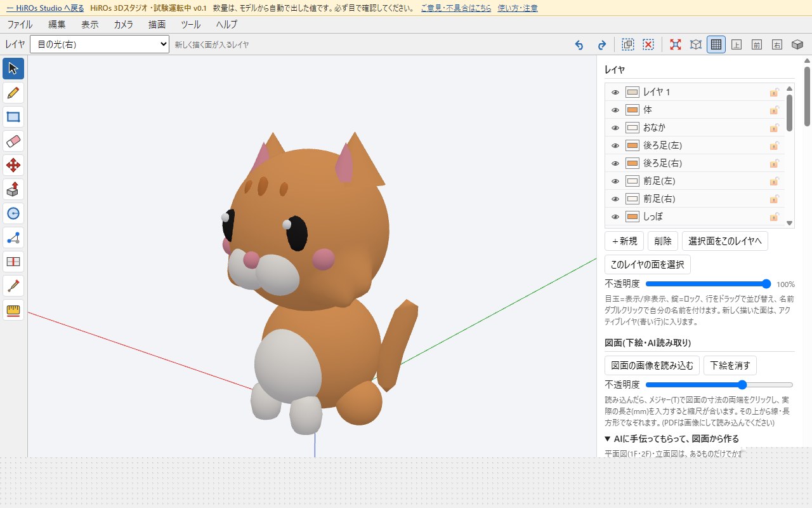Toggle the wireframe cube view icon
Screen dimensions: 812x508
click(x=696, y=44)
